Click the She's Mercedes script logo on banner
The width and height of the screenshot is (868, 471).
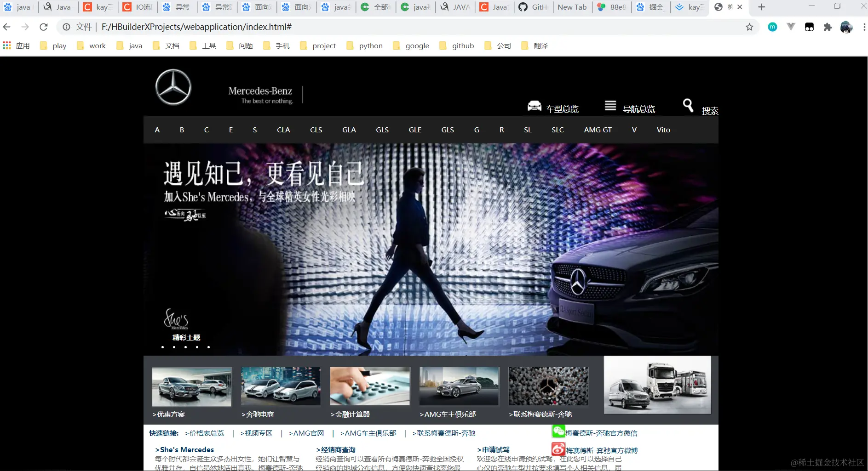pos(176,319)
